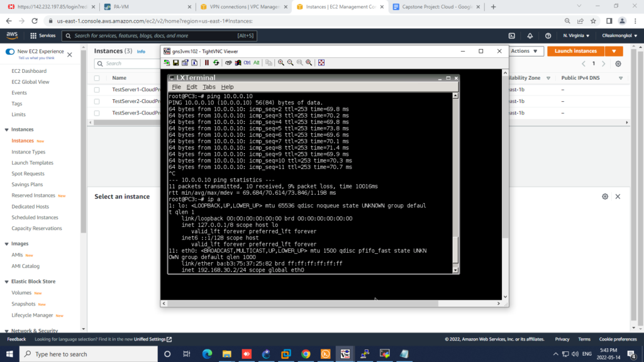Open the Tabs menu in LXTerminal
The height and width of the screenshot is (362, 644).
pos(209,87)
